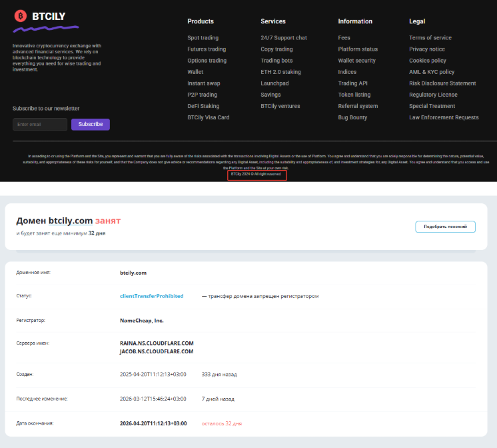Open AML & KYC policy
Image resolution: width=497 pixels, height=448 pixels.
[432, 72]
